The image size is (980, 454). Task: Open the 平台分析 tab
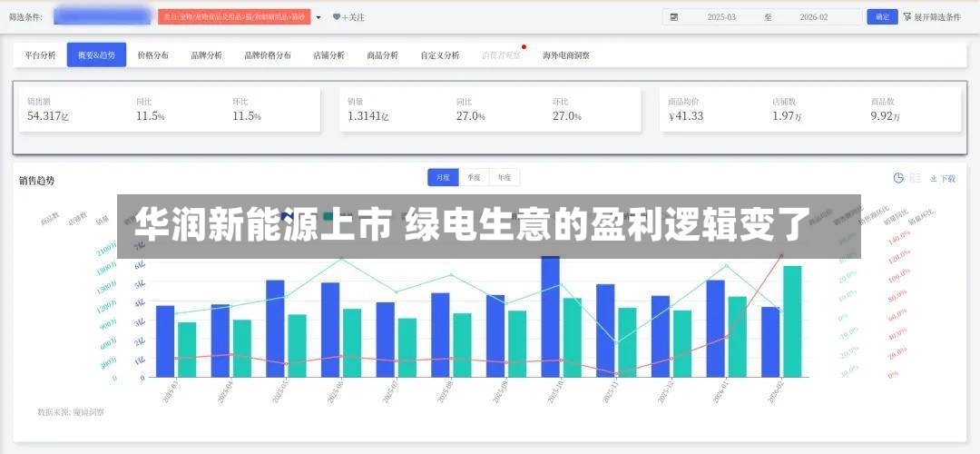click(41, 55)
